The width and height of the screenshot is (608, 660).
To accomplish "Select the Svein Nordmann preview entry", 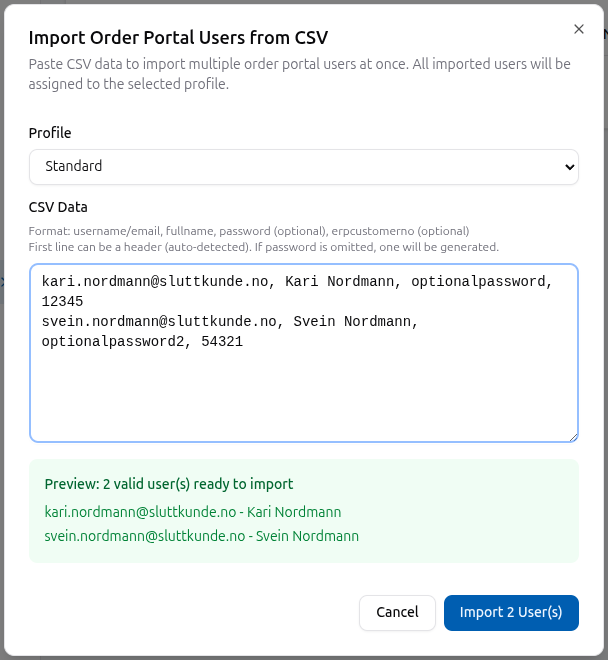I will (x=202, y=536).
